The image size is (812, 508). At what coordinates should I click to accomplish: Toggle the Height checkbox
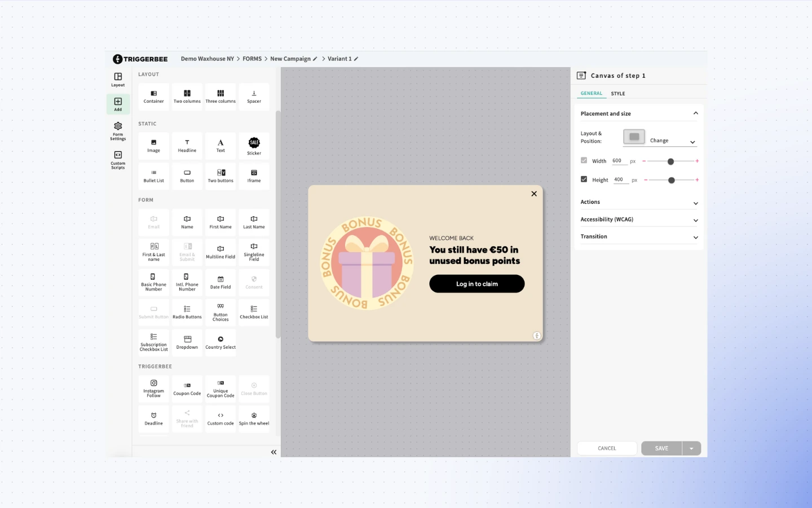[x=584, y=179]
